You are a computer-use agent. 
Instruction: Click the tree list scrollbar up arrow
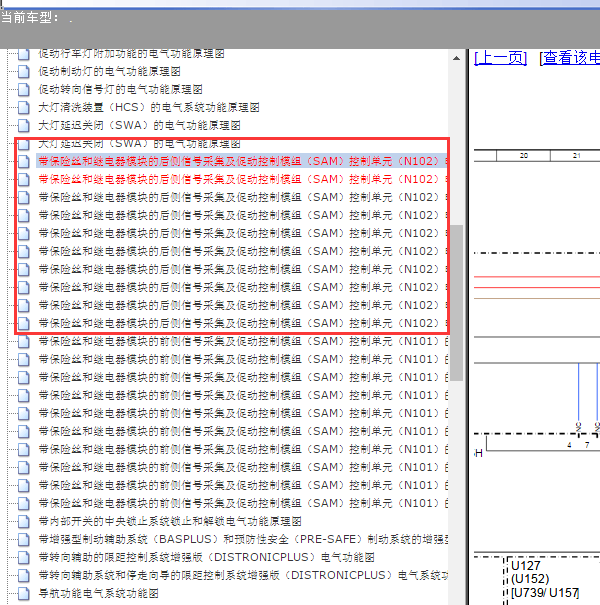[x=456, y=58]
